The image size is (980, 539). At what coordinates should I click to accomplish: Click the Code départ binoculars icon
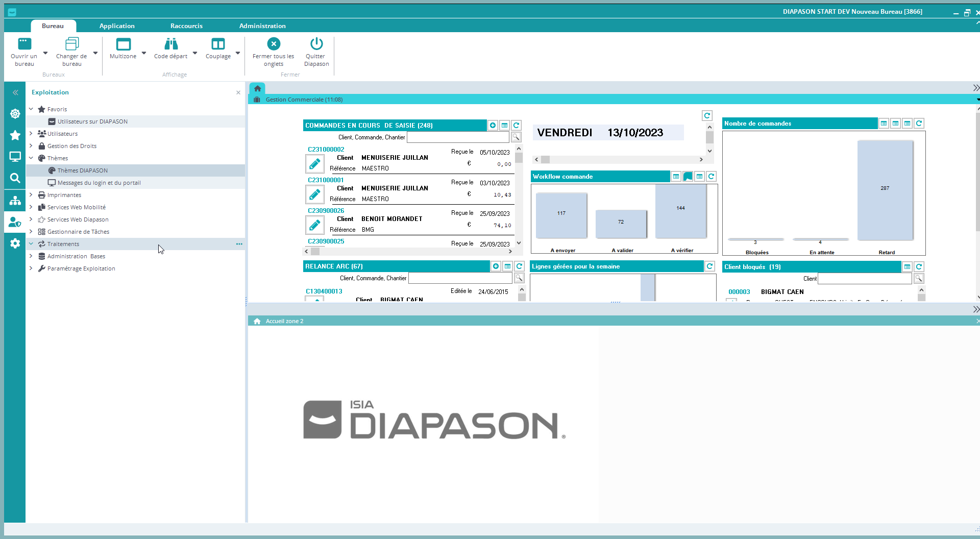tap(171, 44)
